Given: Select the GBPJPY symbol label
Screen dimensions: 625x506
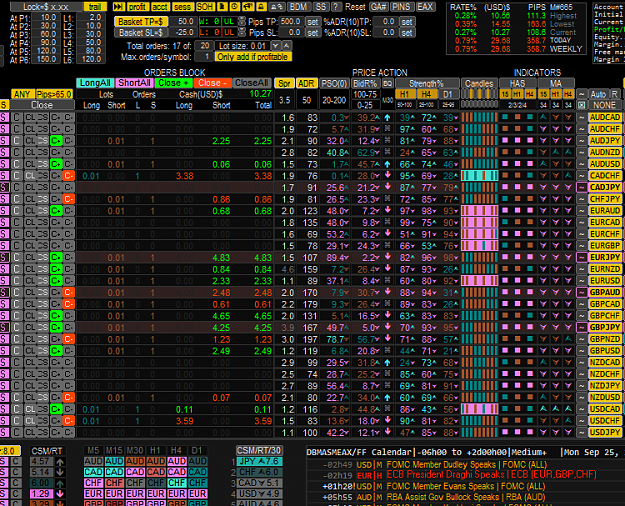Looking at the screenshot, I should click(605, 327).
